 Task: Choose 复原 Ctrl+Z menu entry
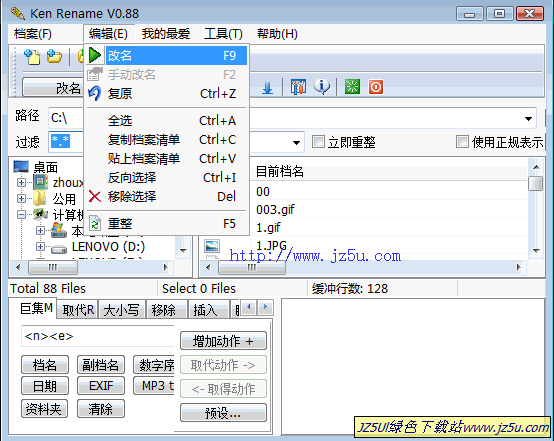click(166, 94)
